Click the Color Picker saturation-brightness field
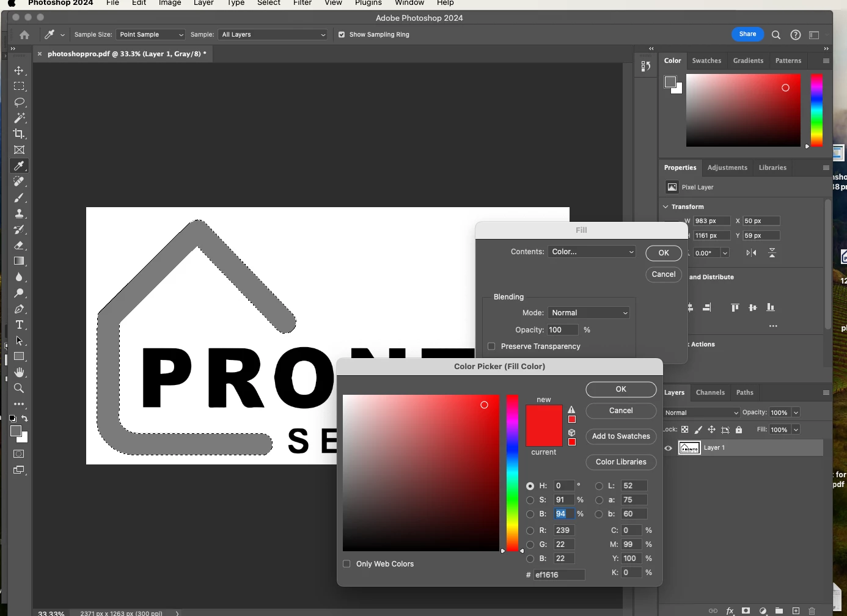The image size is (847, 616). (421, 473)
